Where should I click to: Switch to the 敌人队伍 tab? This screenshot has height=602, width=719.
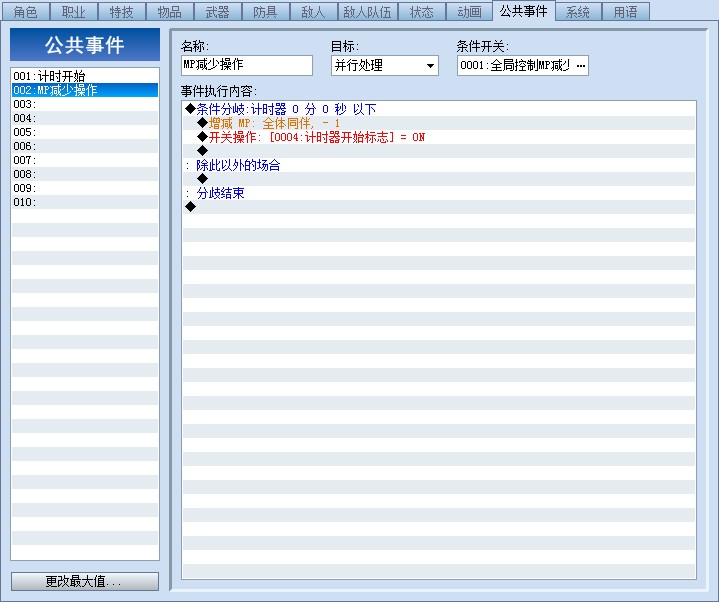(x=368, y=11)
